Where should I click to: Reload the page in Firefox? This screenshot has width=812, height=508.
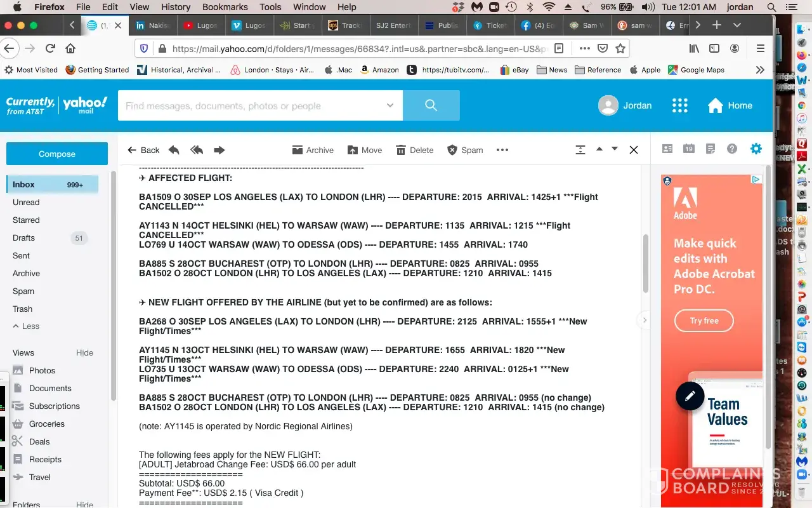pos(50,48)
